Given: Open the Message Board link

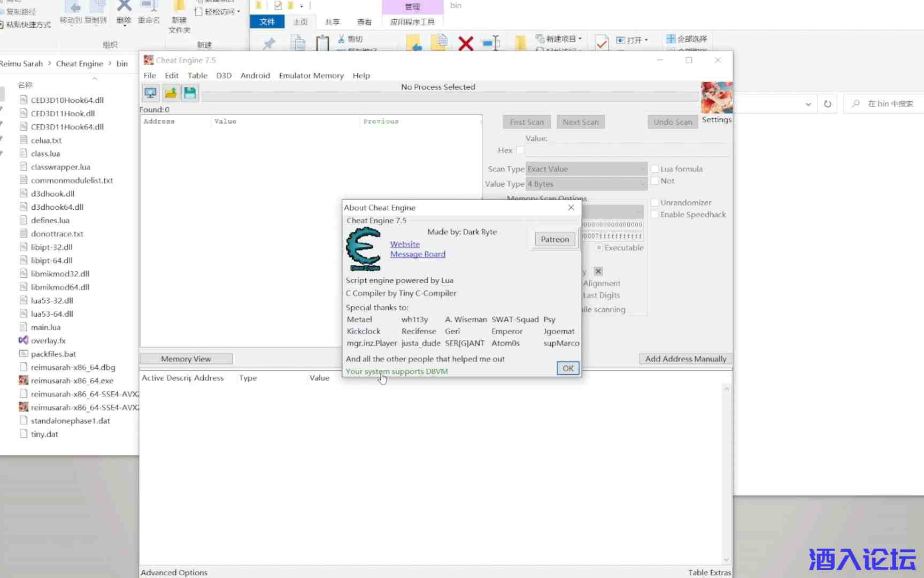Looking at the screenshot, I should tap(418, 254).
